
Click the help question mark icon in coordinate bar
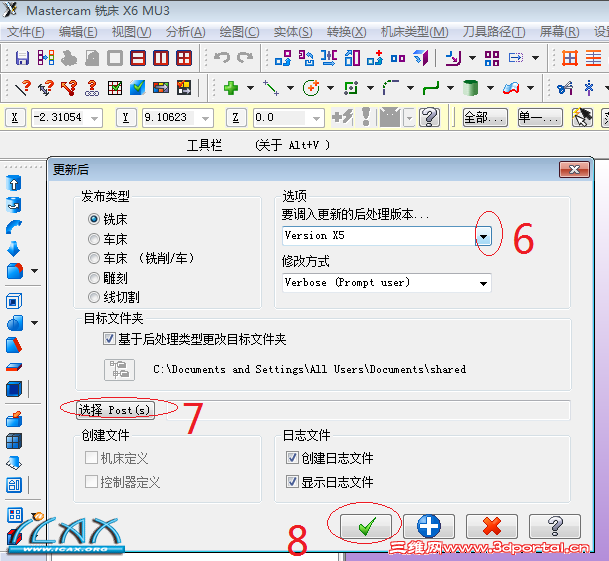[429, 117]
